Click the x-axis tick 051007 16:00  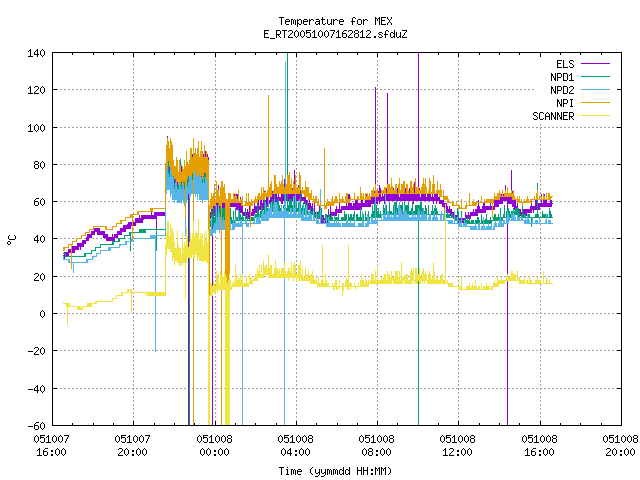tap(51, 446)
